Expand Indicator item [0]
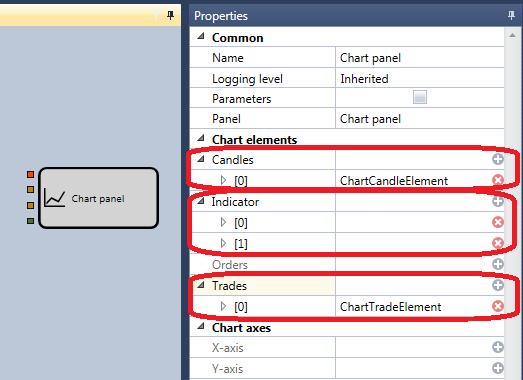Image resolution: width=523 pixels, height=380 pixels. [x=223, y=222]
